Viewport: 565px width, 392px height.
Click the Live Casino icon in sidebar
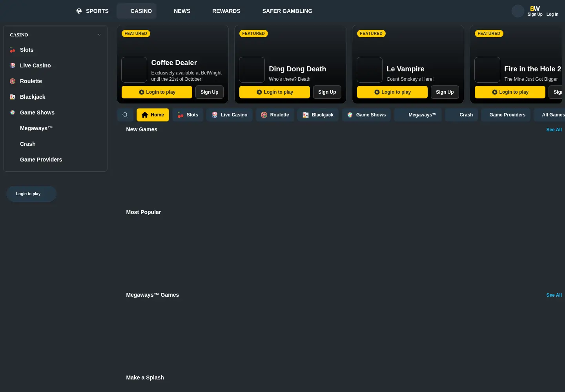click(x=13, y=65)
